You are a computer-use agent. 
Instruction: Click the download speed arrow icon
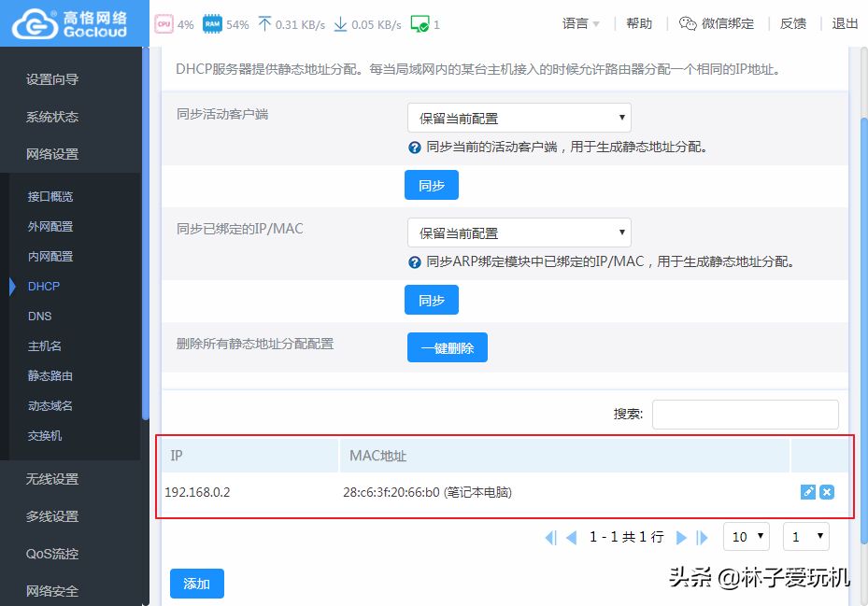[340, 23]
